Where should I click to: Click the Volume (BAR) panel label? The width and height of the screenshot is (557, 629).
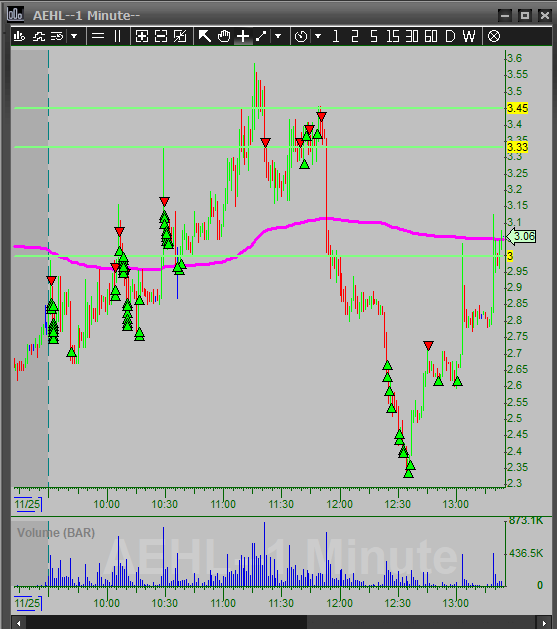[x=56, y=533]
